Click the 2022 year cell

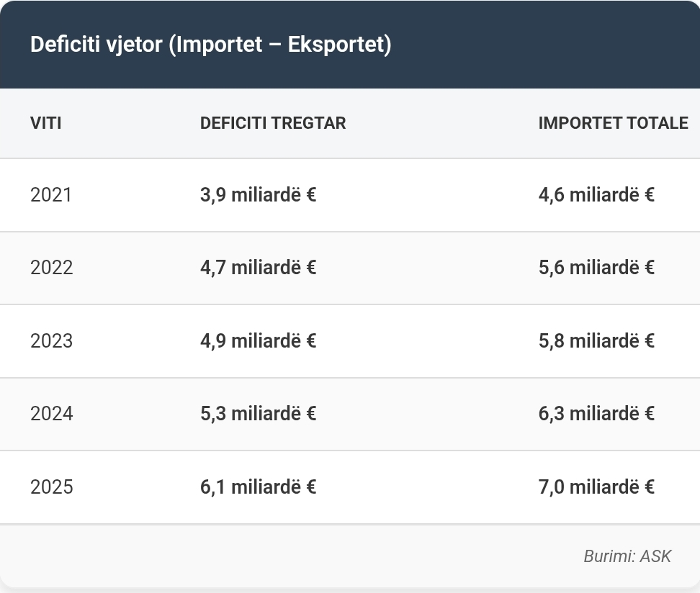point(51,268)
